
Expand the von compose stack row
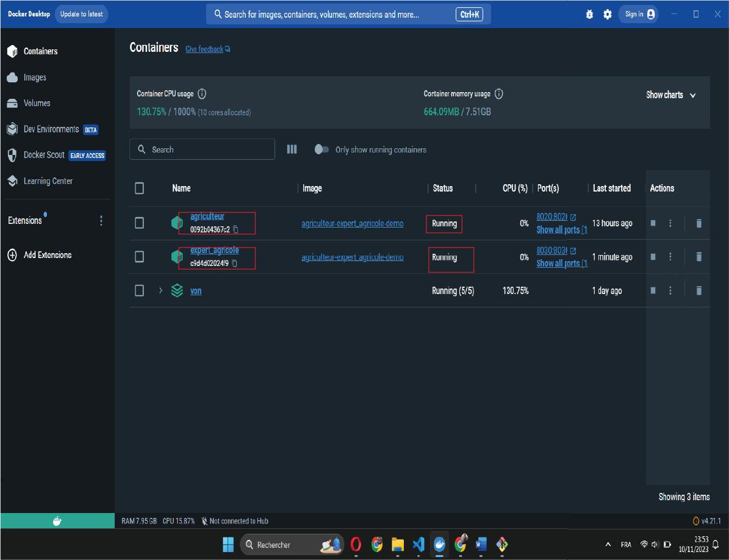pos(160,291)
